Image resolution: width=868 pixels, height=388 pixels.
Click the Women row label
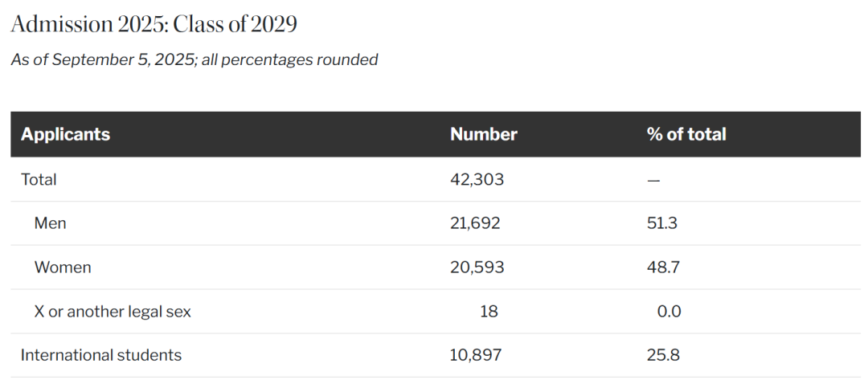tap(63, 268)
